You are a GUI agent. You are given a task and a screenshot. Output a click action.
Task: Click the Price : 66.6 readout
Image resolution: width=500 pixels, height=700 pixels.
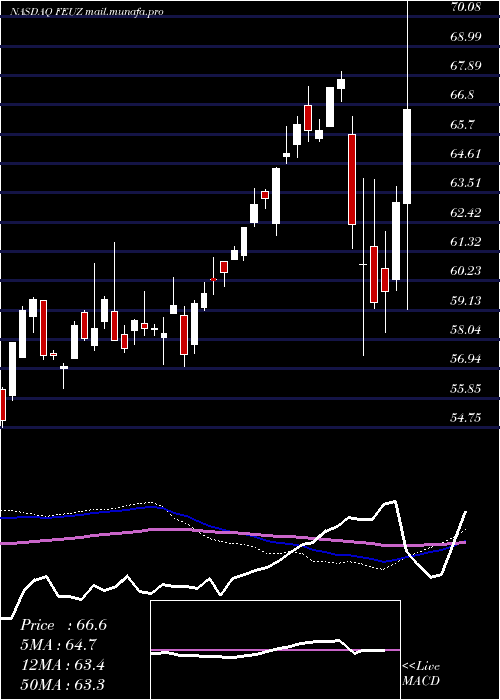pyautogui.click(x=63, y=625)
